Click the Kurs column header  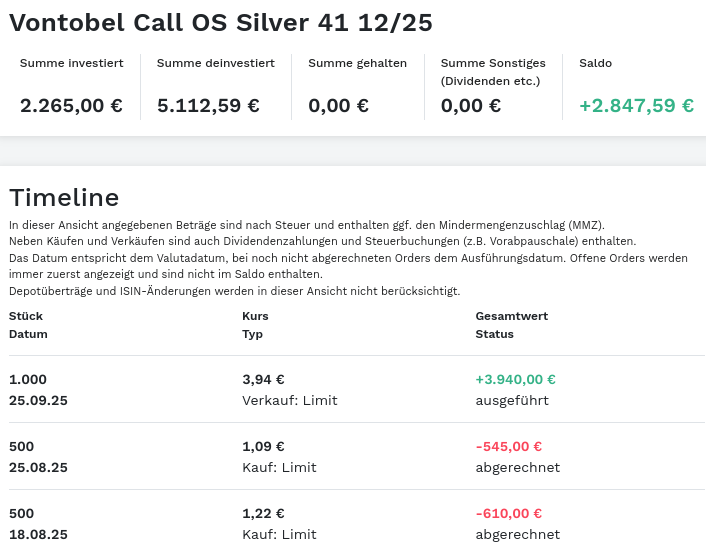click(255, 316)
